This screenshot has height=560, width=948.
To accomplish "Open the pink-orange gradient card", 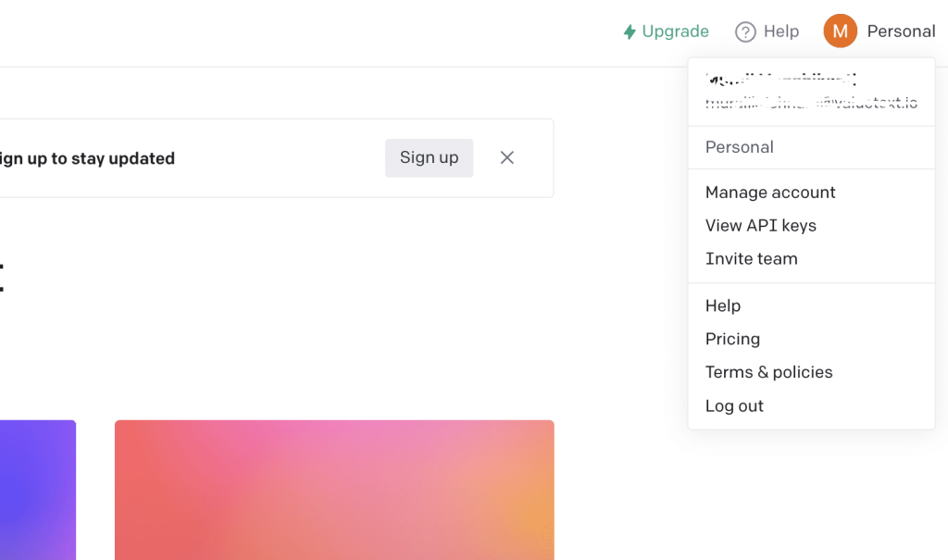I will [334, 490].
